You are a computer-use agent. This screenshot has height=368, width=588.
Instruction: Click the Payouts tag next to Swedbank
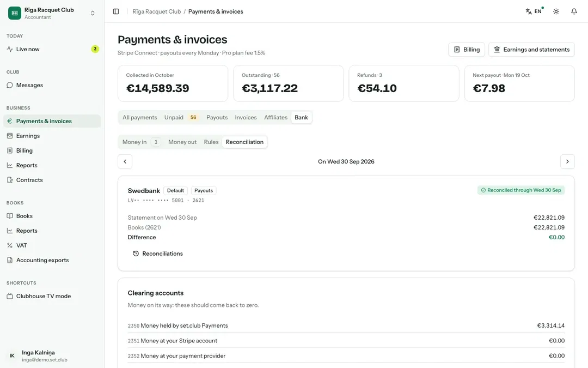204,190
